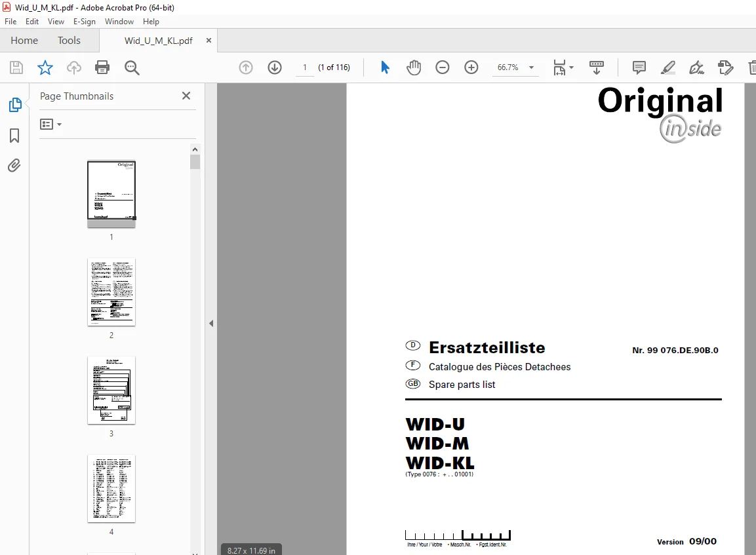Open the Attachments paperclip panel
This screenshot has width=756, height=555.
(14, 166)
